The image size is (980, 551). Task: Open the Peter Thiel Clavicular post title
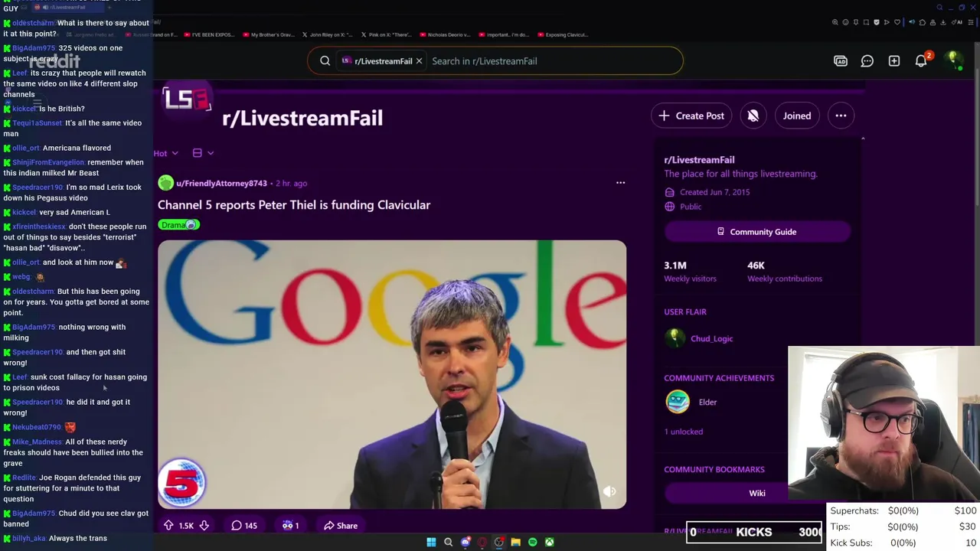pyautogui.click(x=294, y=204)
